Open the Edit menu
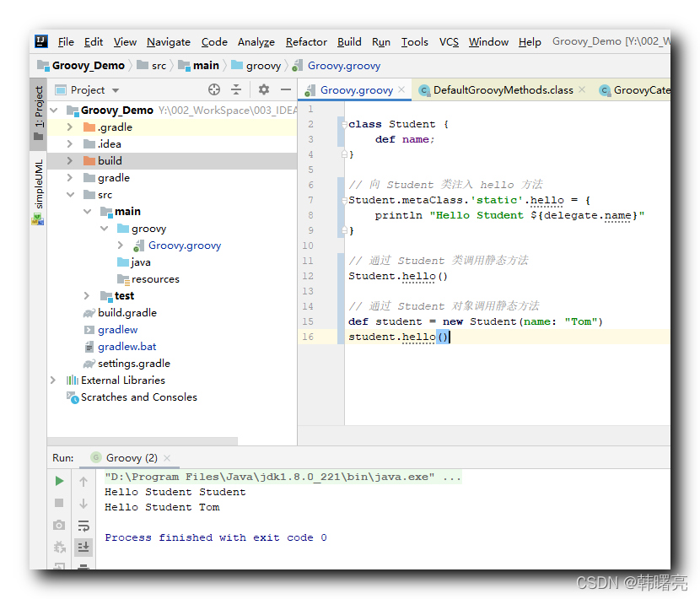Viewport: 700px width, 599px height. (x=94, y=42)
